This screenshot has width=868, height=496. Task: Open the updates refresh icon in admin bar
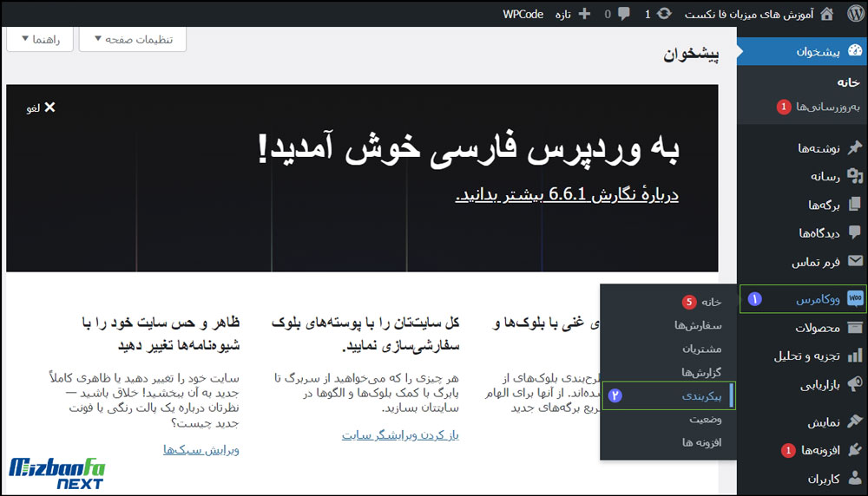[664, 14]
